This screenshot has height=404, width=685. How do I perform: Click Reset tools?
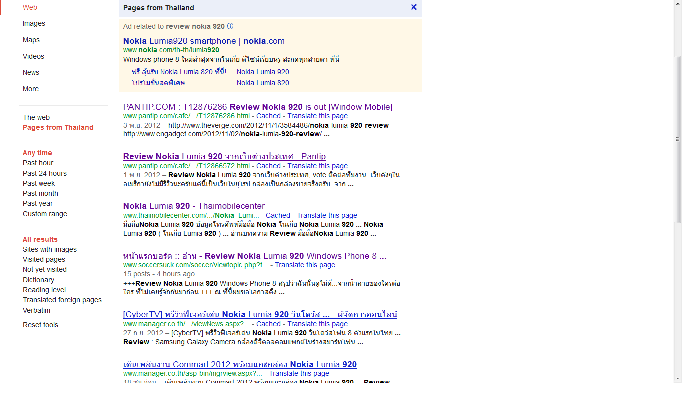pyautogui.click(x=40, y=325)
